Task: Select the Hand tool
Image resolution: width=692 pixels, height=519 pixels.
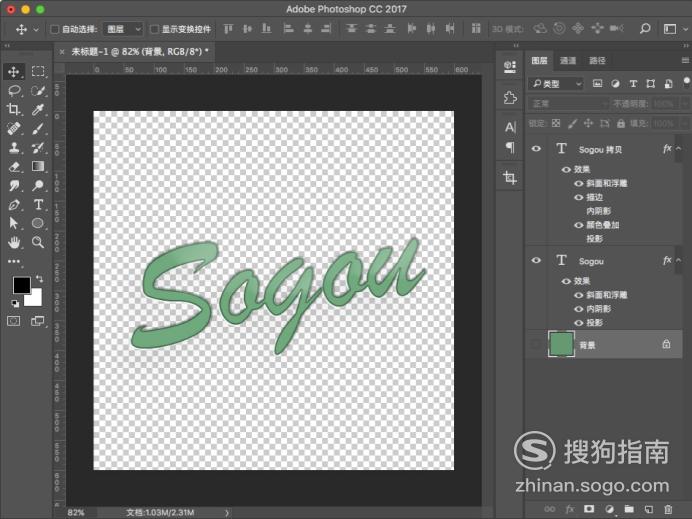Action: coord(14,242)
